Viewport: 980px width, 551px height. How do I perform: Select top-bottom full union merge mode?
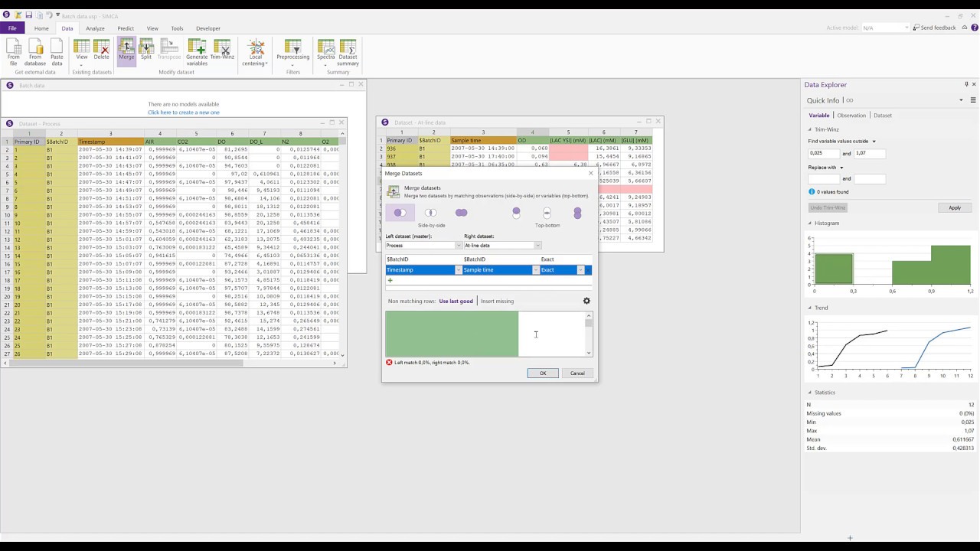pos(577,213)
